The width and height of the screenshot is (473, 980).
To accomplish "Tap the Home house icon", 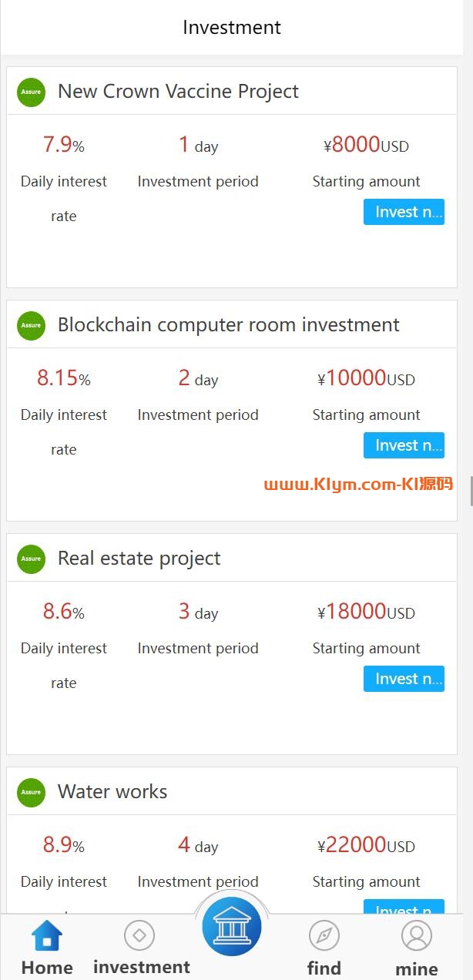I will (x=47, y=936).
